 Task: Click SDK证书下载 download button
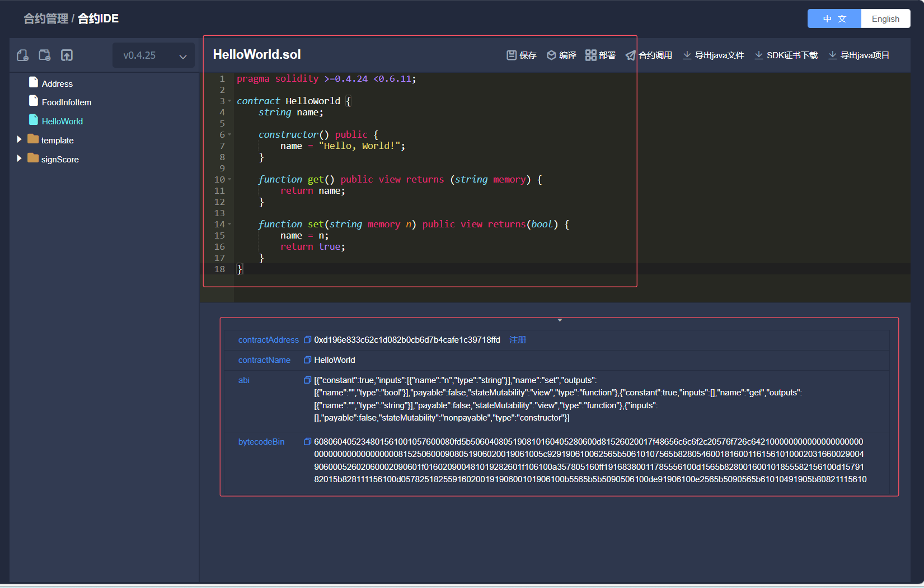click(786, 55)
